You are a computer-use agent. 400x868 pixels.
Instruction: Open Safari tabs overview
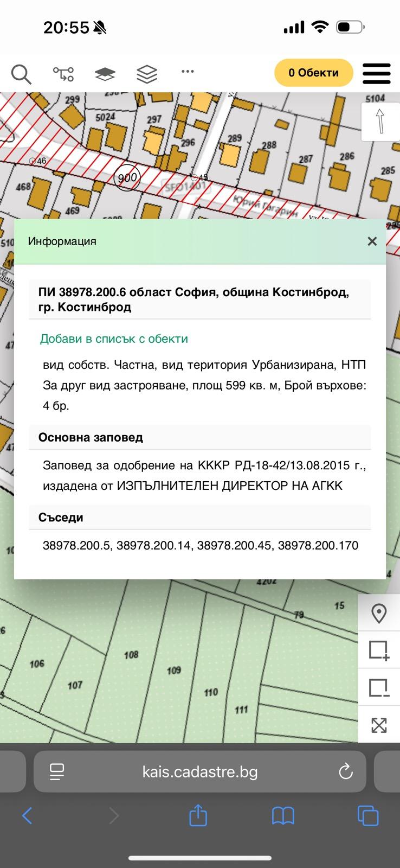click(x=368, y=815)
